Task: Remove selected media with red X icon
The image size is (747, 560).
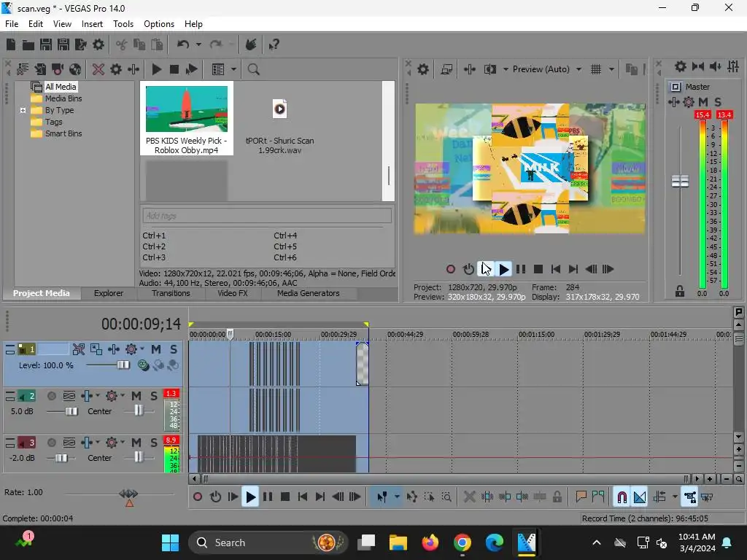Action: coord(98,69)
